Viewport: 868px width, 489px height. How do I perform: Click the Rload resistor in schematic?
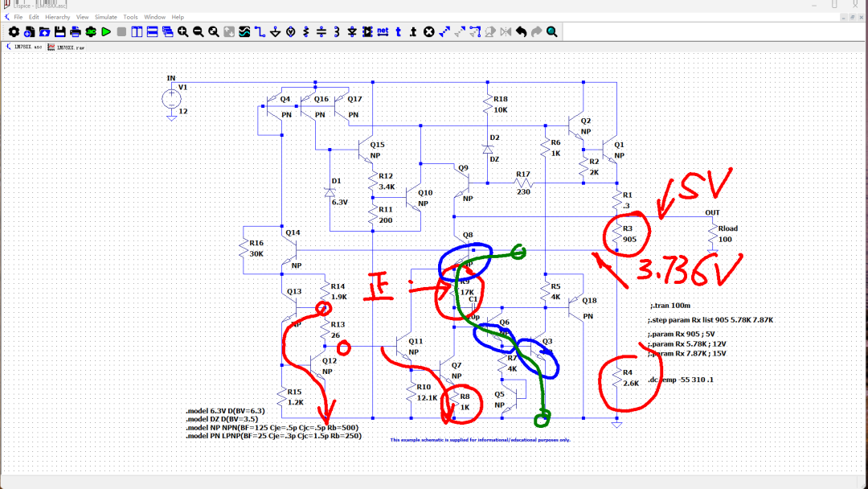point(712,237)
